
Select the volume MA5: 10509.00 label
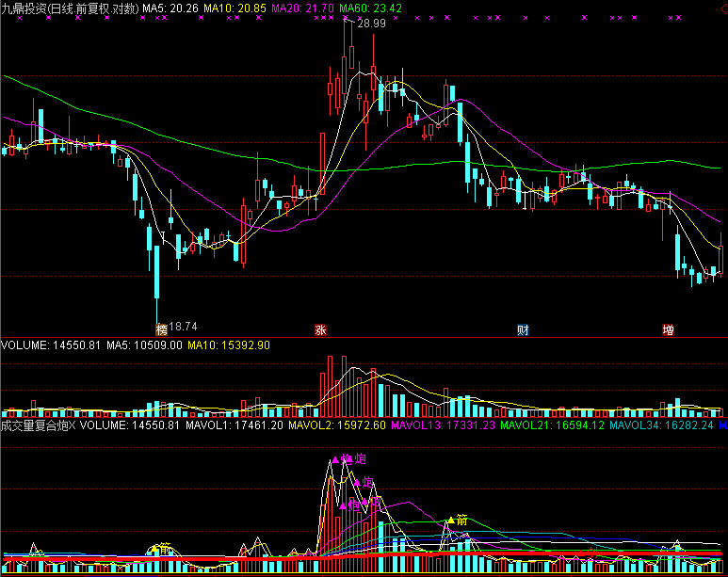[144, 345]
